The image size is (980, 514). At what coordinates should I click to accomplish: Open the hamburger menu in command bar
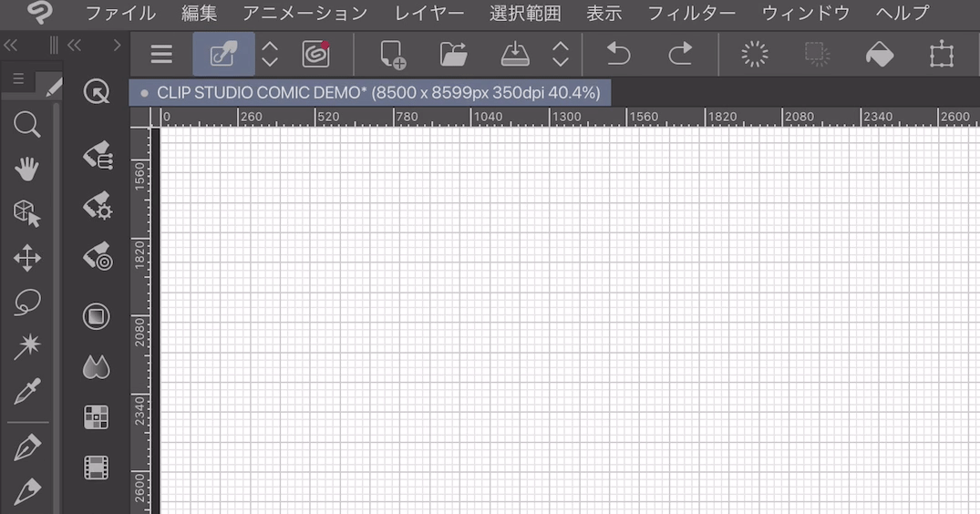[x=161, y=55]
